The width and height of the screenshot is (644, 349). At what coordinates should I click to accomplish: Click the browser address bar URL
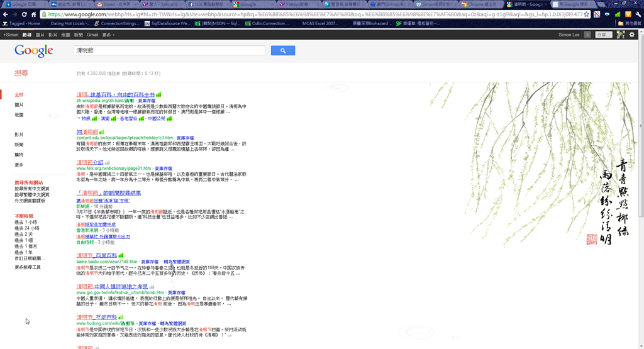[315, 14]
